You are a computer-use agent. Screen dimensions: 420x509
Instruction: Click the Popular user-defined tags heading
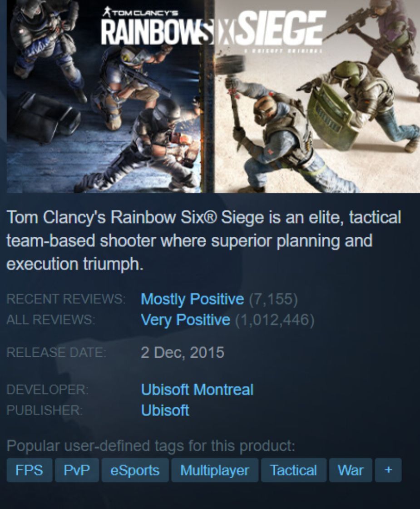pyautogui.click(x=151, y=446)
